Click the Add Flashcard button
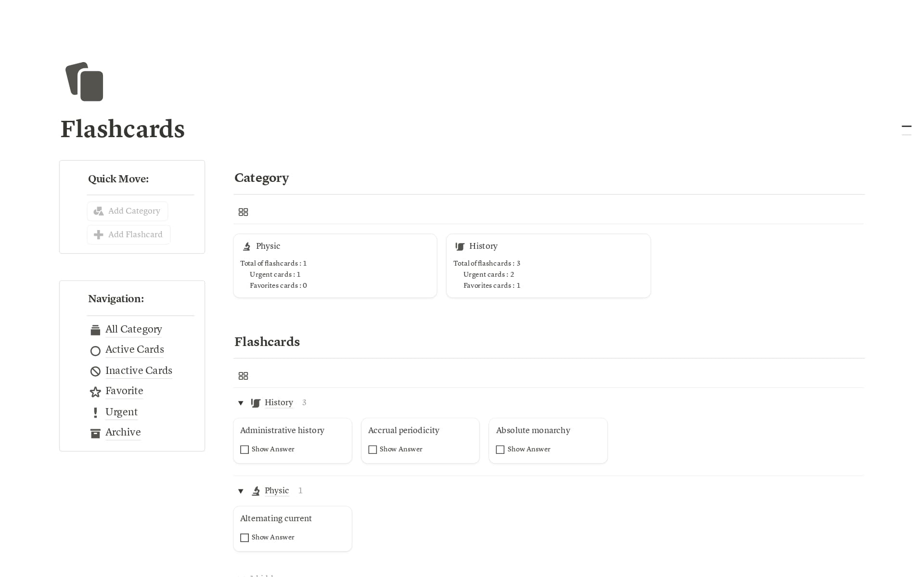This screenshot has width=924, height=577. tap(128, 234)
